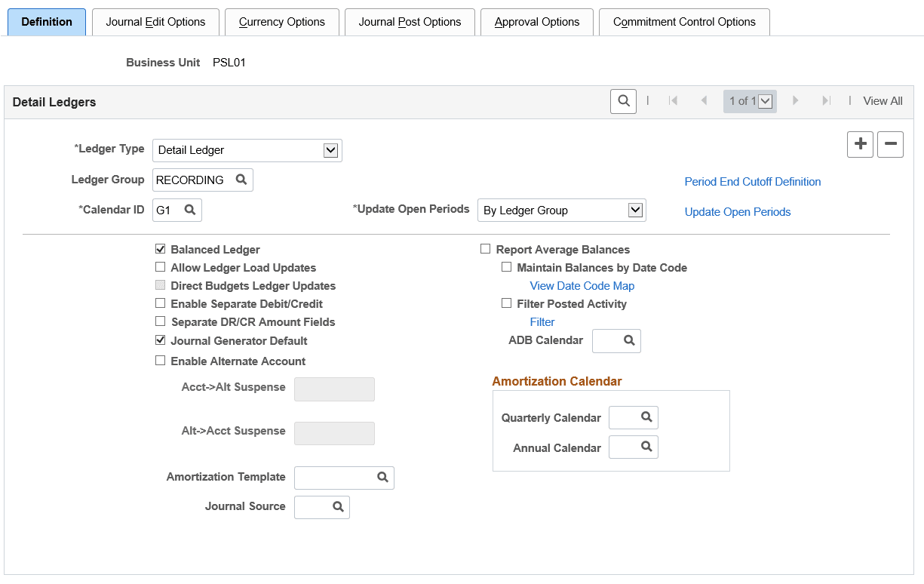Image resolution: width=924 pixels, height=584 pixels.
Task: Check Filter Posted Activity
Action: 506,303
